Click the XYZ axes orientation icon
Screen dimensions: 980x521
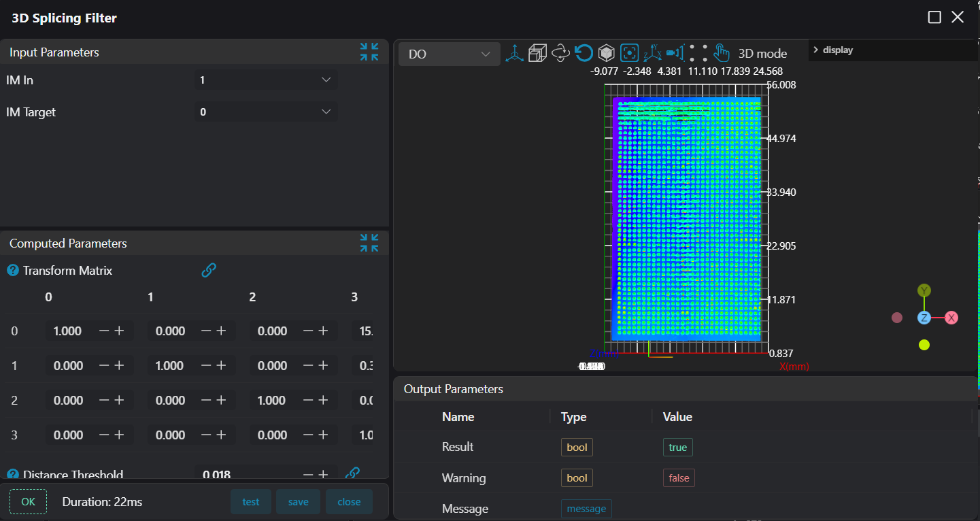(652, 53)
